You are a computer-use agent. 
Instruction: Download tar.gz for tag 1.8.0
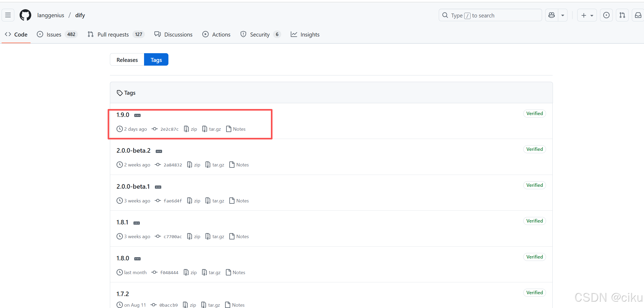(211, 272)
